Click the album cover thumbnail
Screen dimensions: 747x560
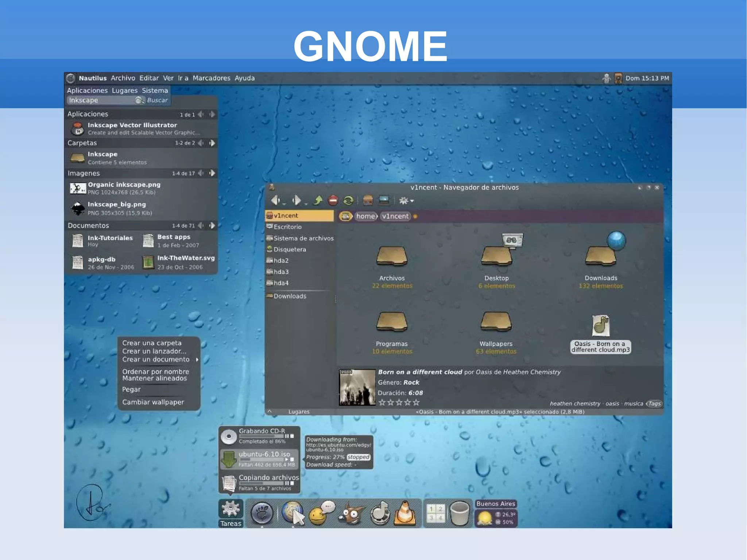point(357,387)
